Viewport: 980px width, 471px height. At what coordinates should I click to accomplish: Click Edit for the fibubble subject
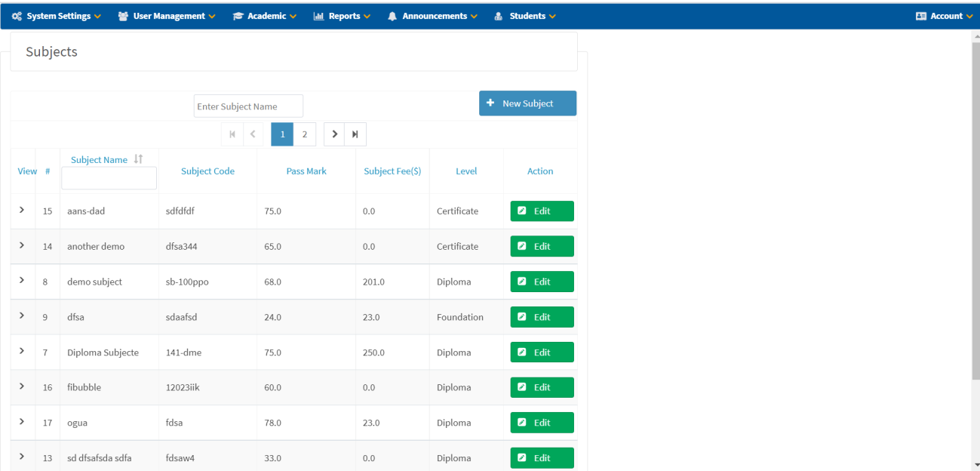tap(542, 387)
